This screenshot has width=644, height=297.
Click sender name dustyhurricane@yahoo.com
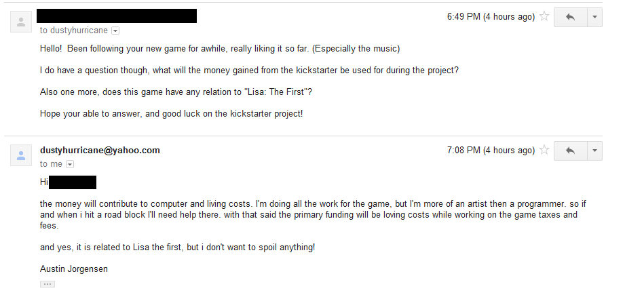tap(100, 150)
